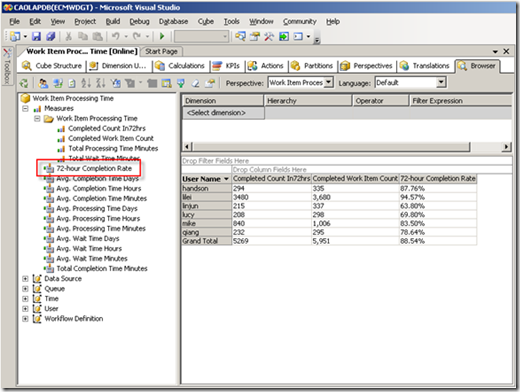
Task: Open the Community menu
Action: [300, 22]
